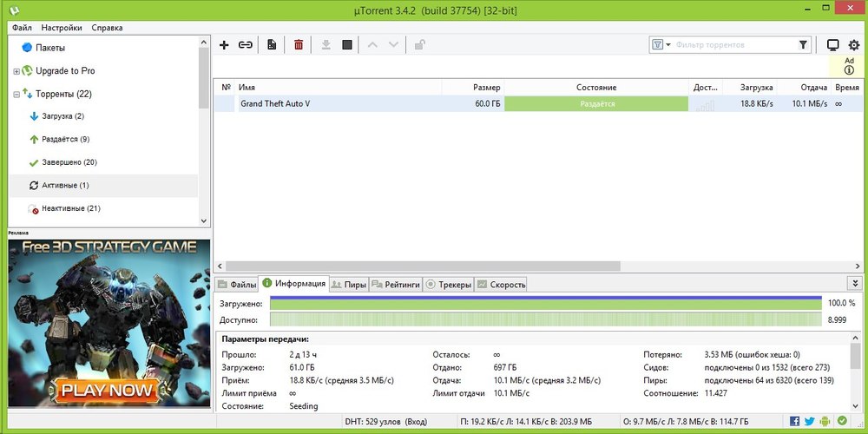Click Move Down Queue arrow icon

coord(393,45)
